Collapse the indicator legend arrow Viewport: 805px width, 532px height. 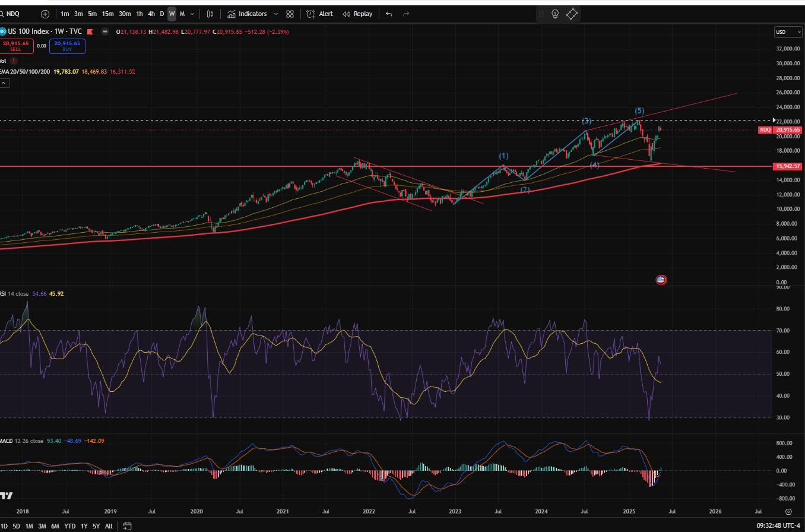[4, 83]
